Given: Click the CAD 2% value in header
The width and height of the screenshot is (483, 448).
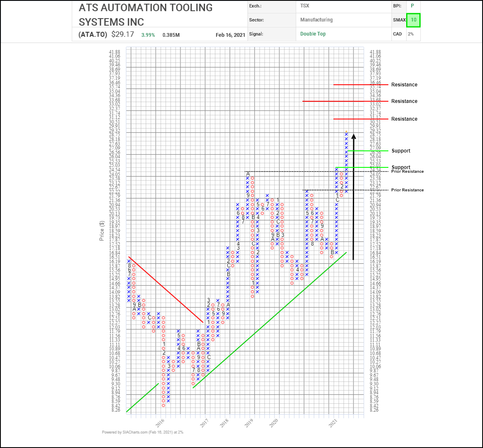Looking at the screenshot, I should (x=410, y=34).
